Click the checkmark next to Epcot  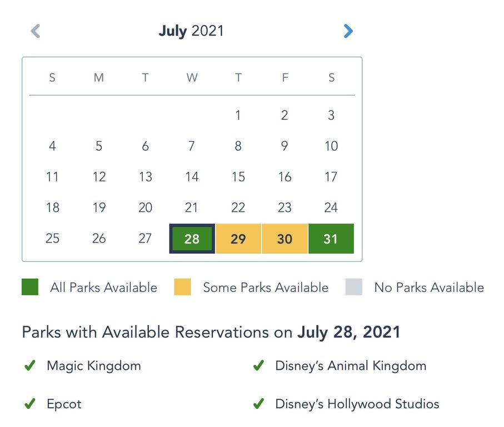point(29,404)
